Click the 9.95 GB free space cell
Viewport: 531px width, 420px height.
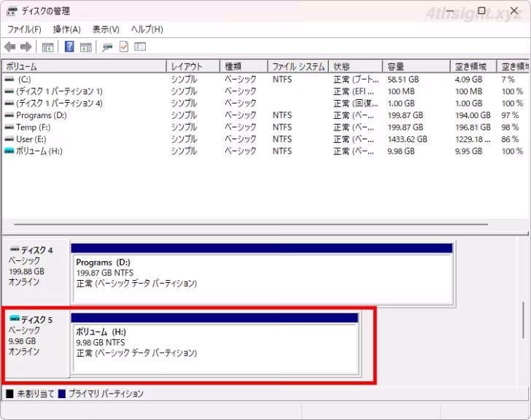[468, 151]
